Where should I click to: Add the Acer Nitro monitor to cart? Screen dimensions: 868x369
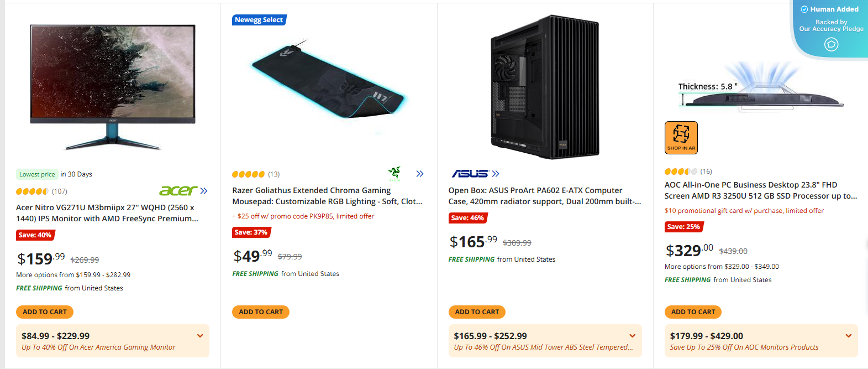(44, 311)
